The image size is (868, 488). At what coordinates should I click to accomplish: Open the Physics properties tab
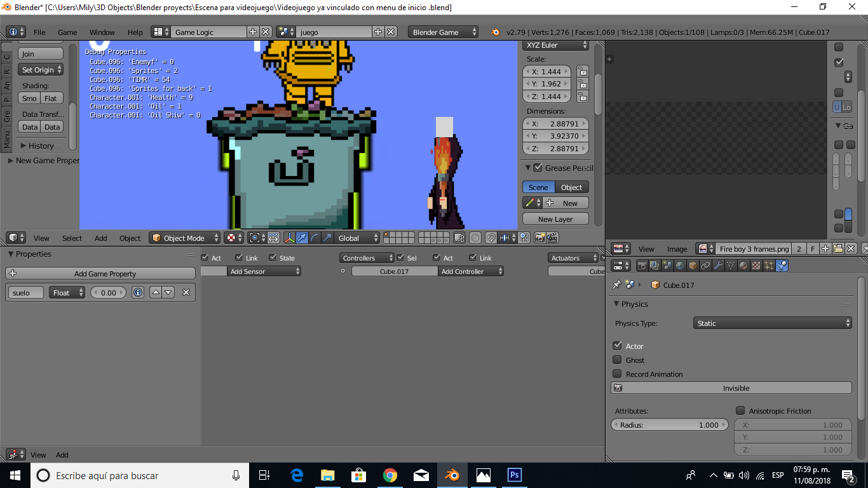coord(782,266)
